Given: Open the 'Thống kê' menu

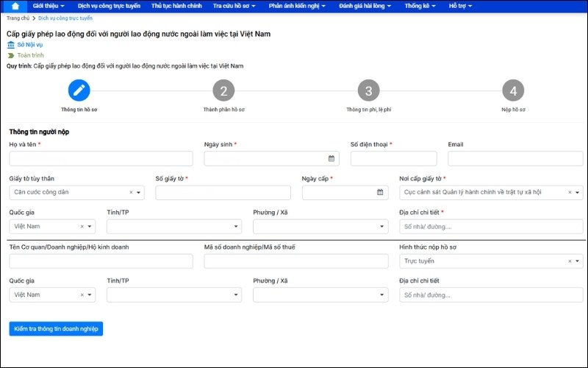Looking at the screenshot, I should (420, 6).
